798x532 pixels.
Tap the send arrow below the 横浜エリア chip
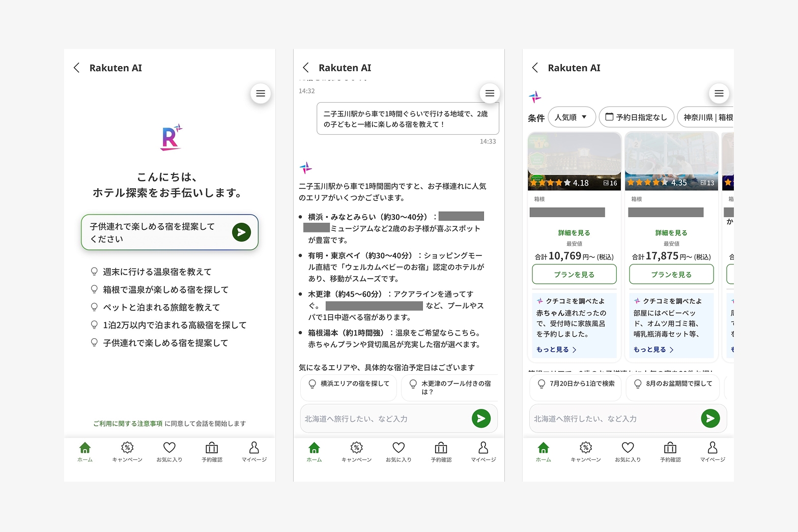[x=481, y=419]
